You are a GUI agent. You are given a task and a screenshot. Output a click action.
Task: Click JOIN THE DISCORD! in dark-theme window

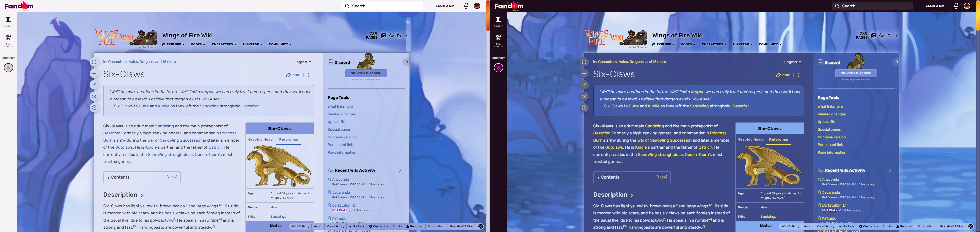pos(856,73)
